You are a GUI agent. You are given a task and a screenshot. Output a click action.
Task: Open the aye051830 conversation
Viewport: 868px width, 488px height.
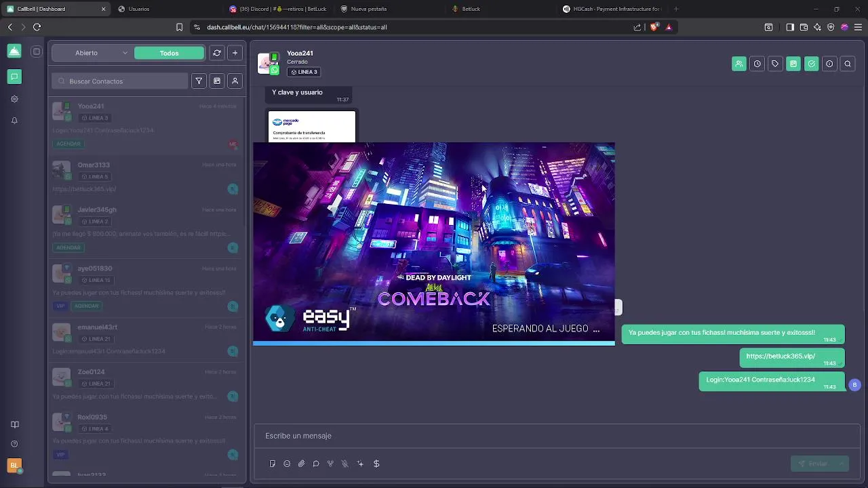(144, 287)
